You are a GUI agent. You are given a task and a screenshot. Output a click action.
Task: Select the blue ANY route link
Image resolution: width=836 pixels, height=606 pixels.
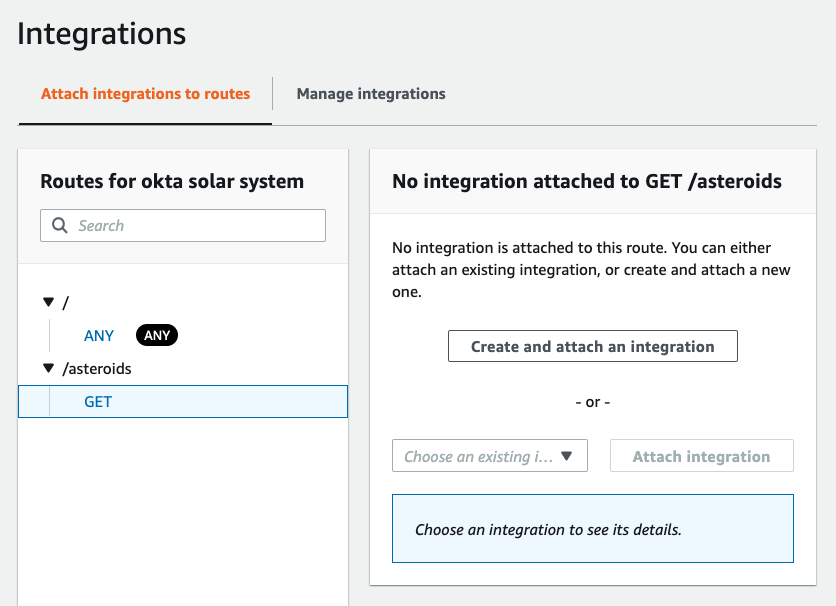[99, 336]
